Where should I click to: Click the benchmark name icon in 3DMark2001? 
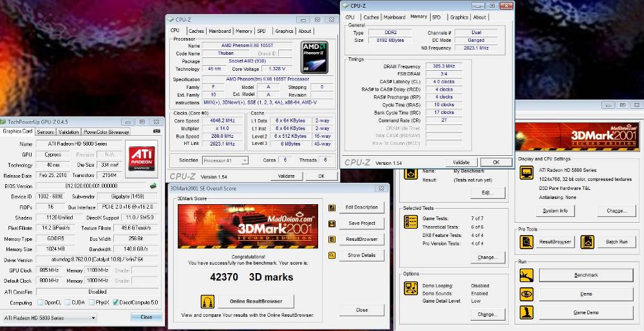411,174
